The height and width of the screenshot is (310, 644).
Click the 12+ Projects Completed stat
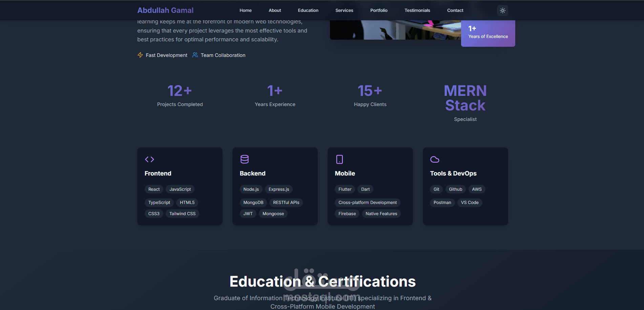pos(180,96)
